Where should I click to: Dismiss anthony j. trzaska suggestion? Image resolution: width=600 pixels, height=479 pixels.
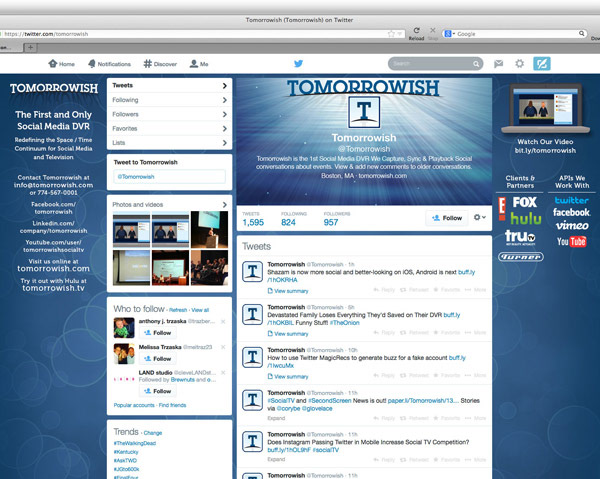(223, 321)
